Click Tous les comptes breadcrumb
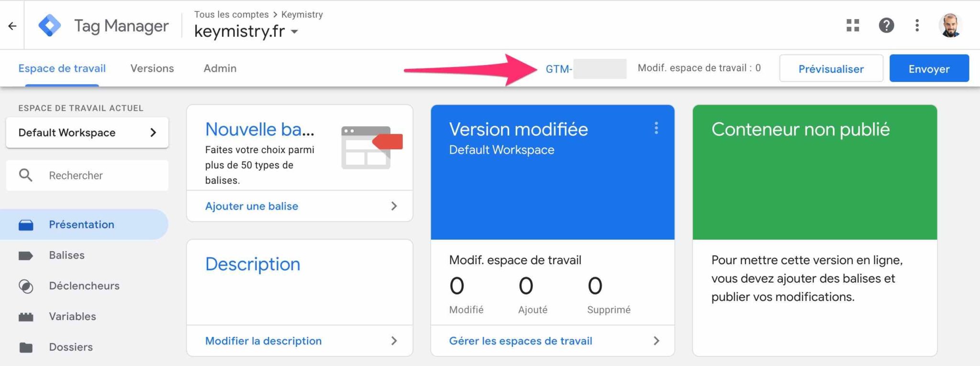980x366 pixels. pyautogui.click(x=231, y=14)
